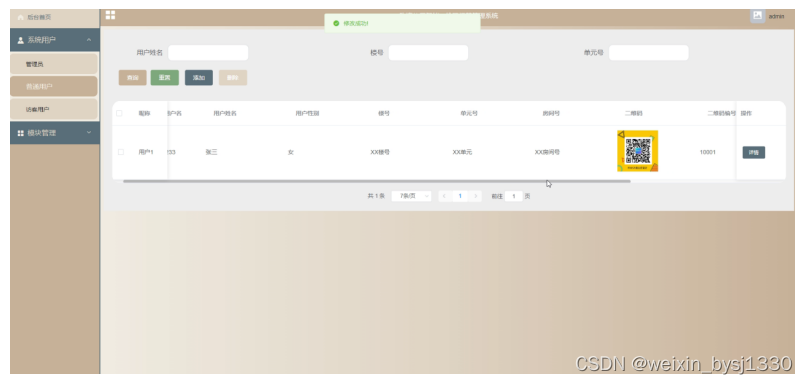Viewport: 808px width, 384px height.
Task: Click the XX房间号 cell
Action: click(547, 153)
